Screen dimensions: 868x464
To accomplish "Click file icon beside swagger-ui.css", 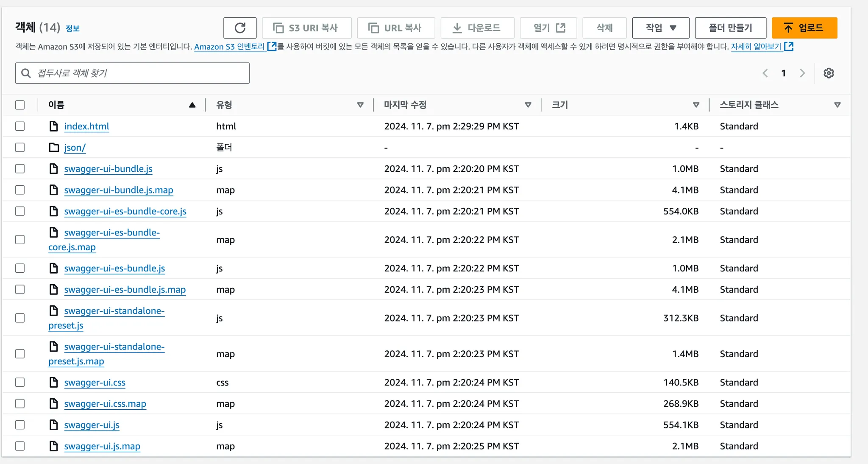I will (x=54, y=383).
